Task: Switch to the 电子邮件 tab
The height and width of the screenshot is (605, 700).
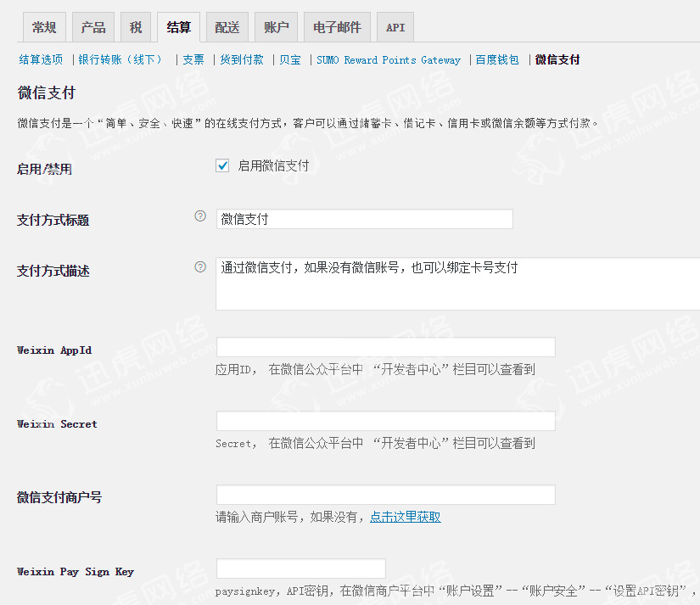Action: pos(337,27)
